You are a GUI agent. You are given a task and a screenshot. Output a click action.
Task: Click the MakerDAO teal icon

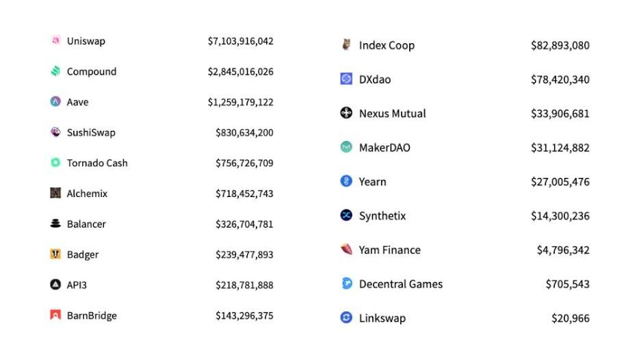click(x=346, y=147)
